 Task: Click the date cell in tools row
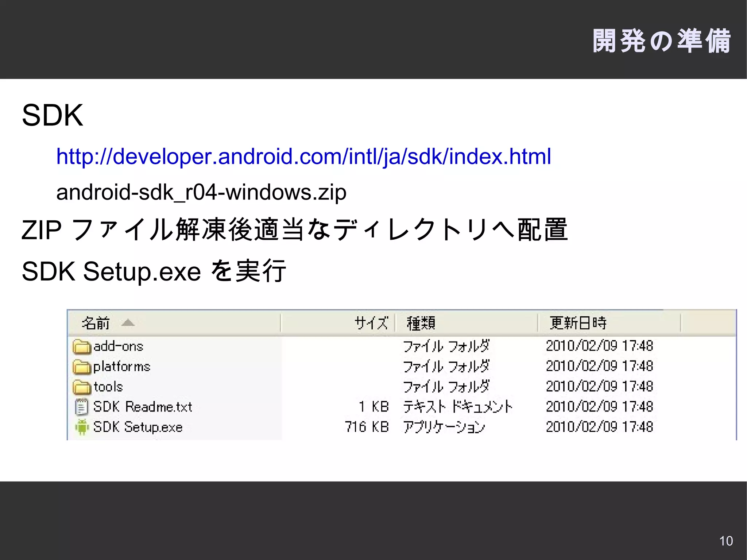599,386
